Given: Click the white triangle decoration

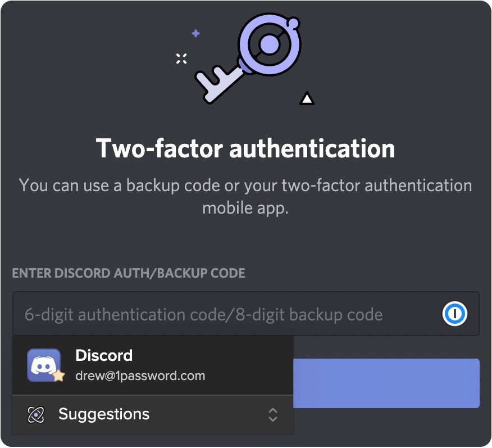Looking at the screenshot, I should coord(307,98).
